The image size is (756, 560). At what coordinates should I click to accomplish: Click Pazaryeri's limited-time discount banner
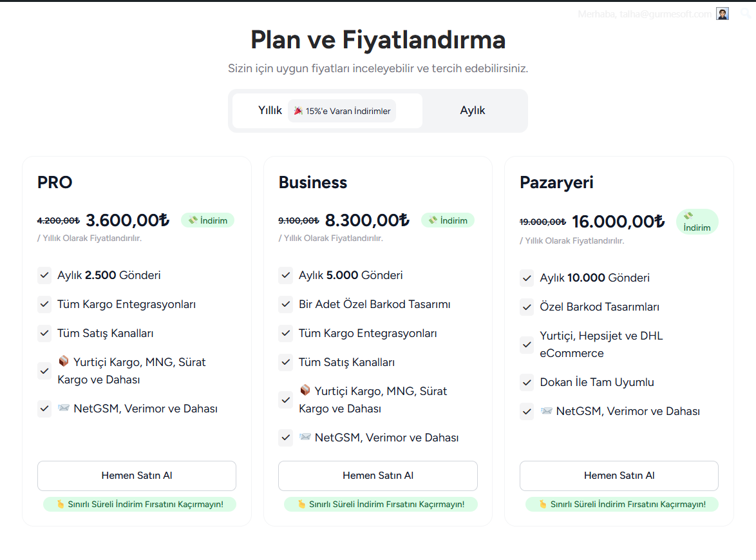pos(621,504)
